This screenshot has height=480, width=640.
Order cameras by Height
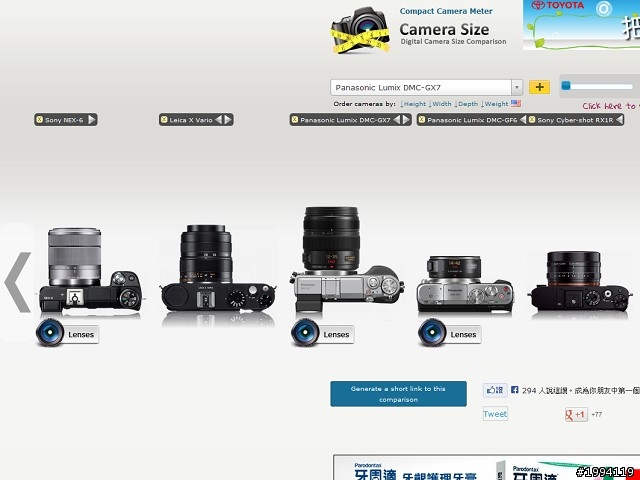tap(413, 104)
